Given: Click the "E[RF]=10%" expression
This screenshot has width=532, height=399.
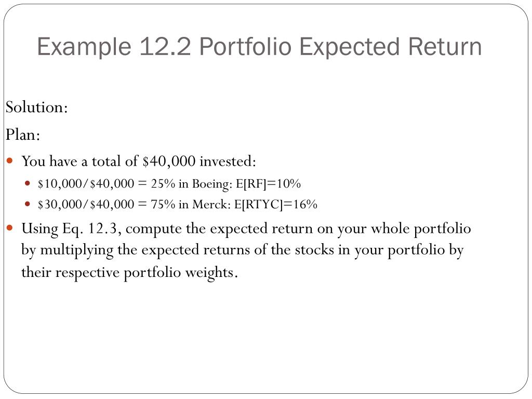Looking at the screenshot, I should point(269,184).
